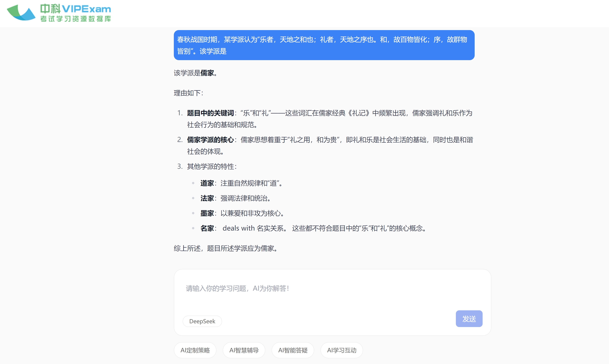609x364 pixels.
Task: Click the green-blue VIPExam logo icon
Action: (x=21, y=13)
